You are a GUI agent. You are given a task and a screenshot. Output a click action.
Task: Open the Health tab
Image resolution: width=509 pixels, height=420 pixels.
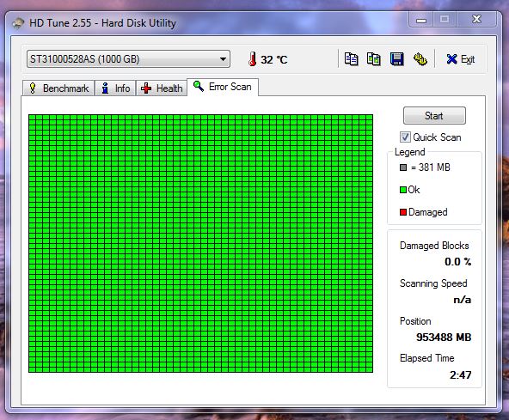coord(162,88)
